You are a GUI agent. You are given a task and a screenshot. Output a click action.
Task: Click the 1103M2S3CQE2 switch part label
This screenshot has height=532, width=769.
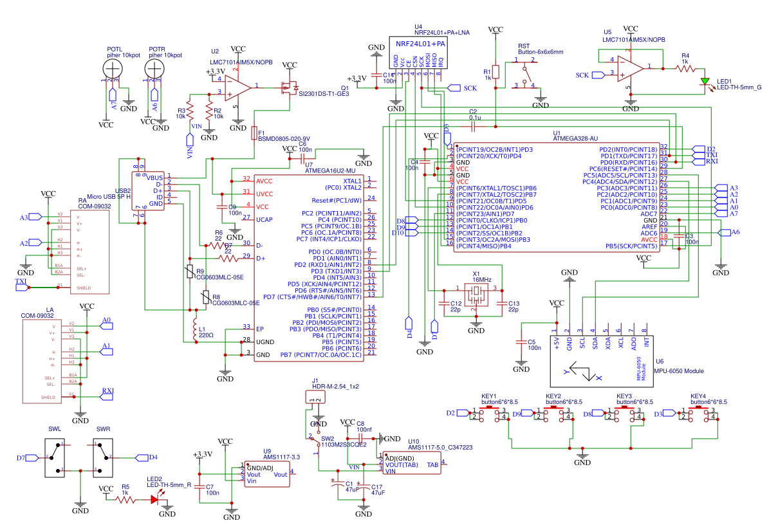(344, 445)
